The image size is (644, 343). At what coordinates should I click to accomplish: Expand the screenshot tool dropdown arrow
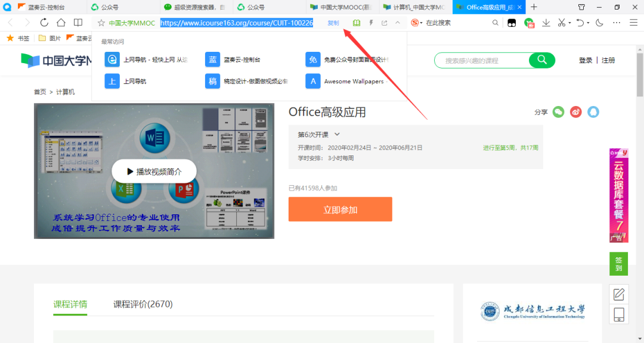(x=569, y=23)
